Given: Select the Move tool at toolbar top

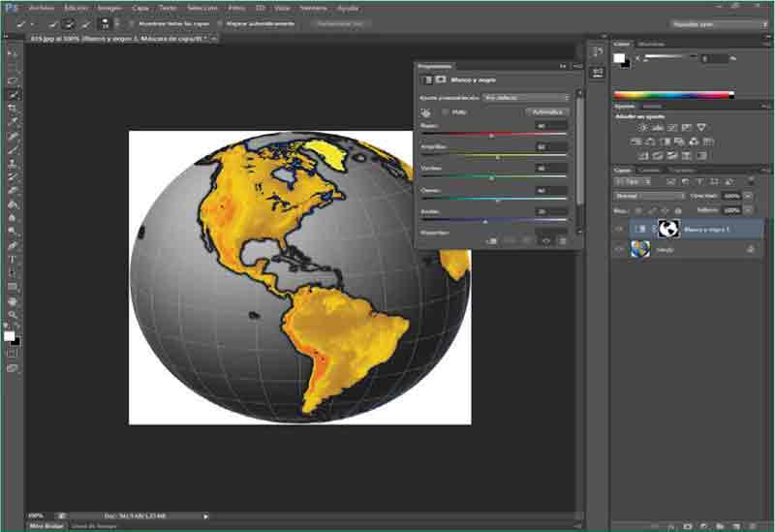Looking at the screenshot, I should (13, 54).
